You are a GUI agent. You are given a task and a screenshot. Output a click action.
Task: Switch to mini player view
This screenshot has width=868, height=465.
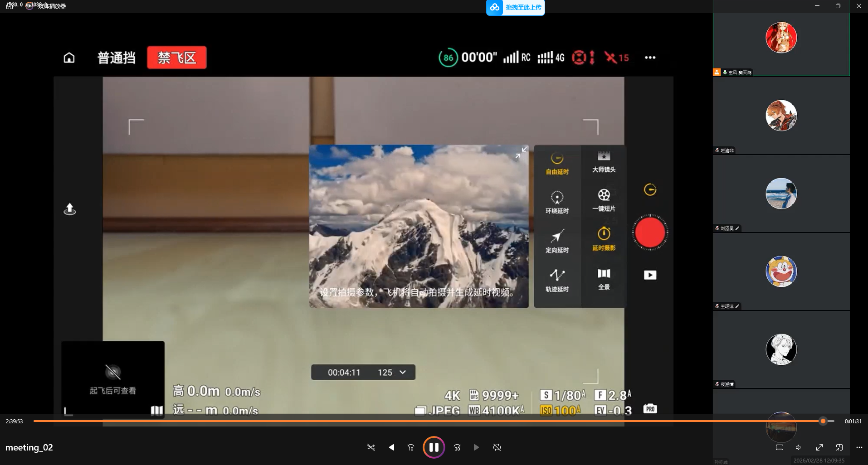coord(839,447)
